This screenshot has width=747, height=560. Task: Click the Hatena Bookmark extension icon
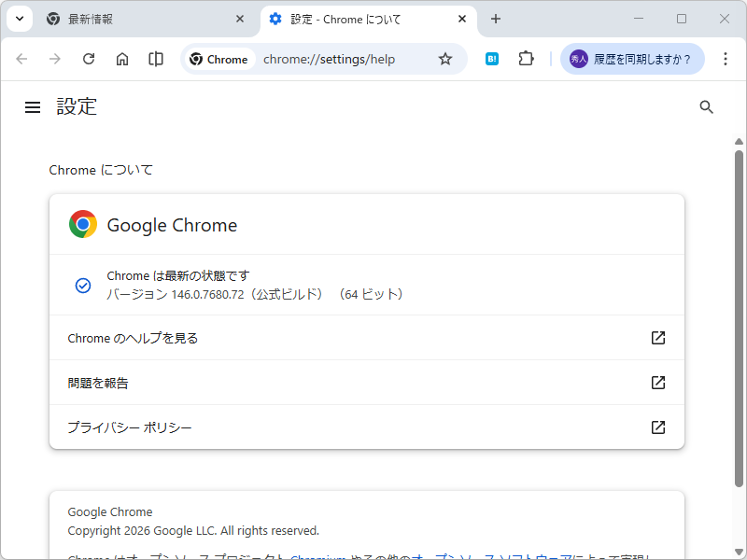point(492,58)
